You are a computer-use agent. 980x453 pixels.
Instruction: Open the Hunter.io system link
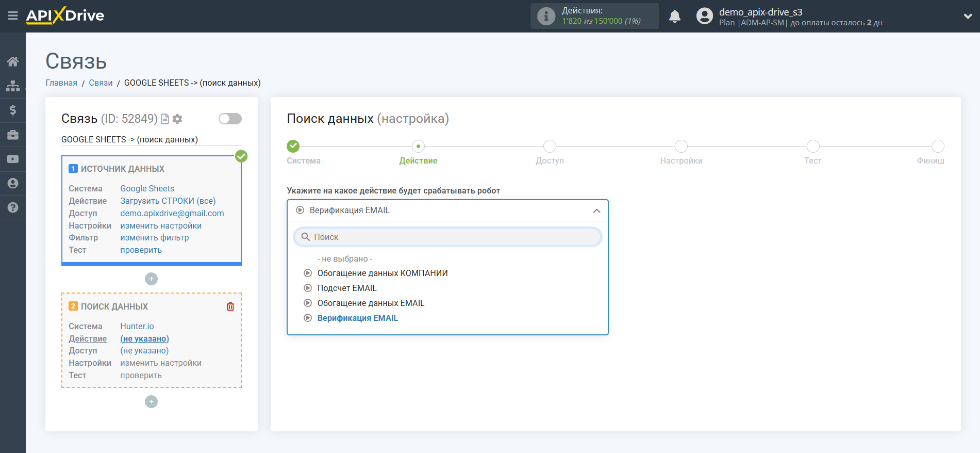[137, 326]
